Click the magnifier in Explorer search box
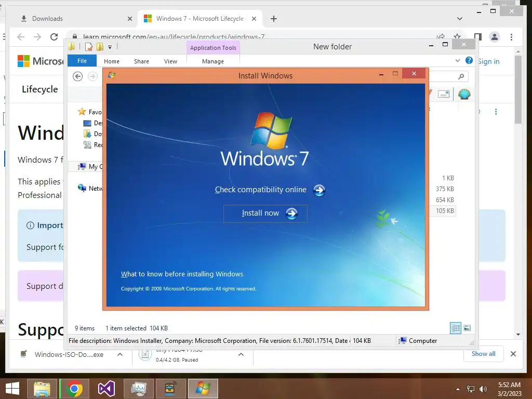This screenshot has height=399, width=532. click(x=461, y=76)
